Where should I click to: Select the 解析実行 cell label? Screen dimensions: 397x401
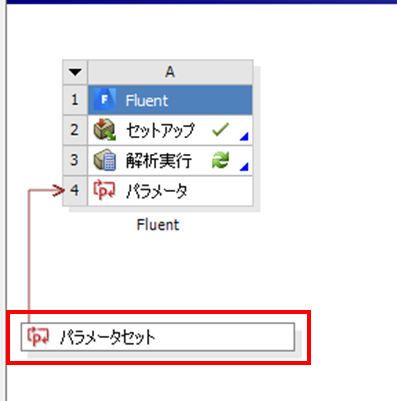pos(159,161)
